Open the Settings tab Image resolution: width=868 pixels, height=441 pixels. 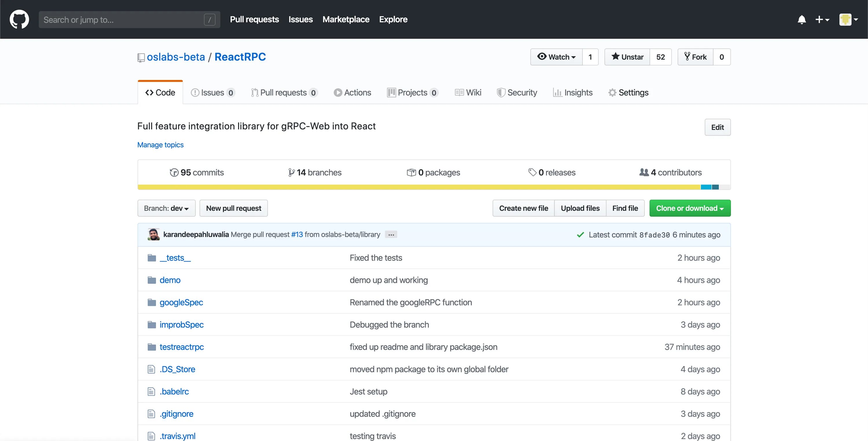[x=628, y=92]
